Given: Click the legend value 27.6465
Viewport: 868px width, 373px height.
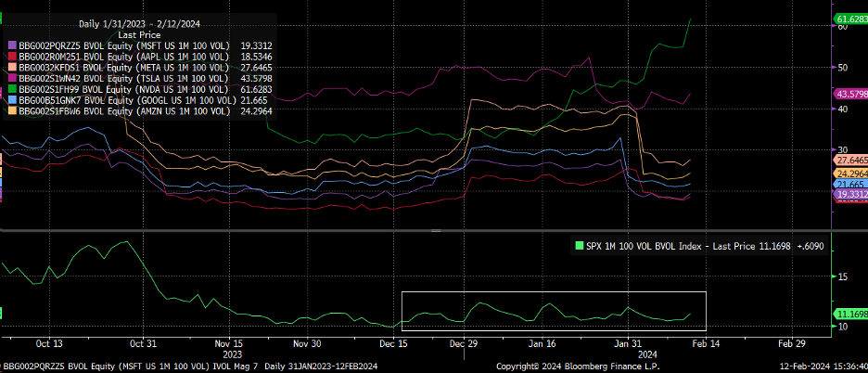Looking at the screenshot, I should tap(257, 68).
